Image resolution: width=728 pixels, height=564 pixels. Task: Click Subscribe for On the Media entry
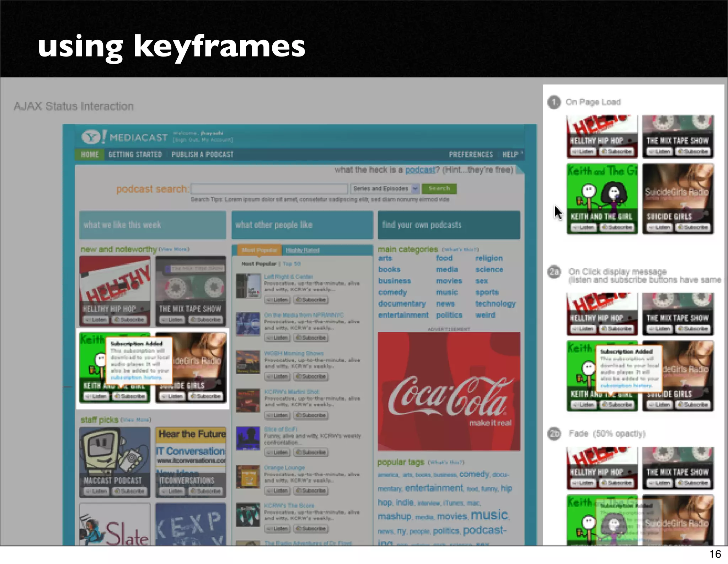pyautogui.click(x=311, y=338)
